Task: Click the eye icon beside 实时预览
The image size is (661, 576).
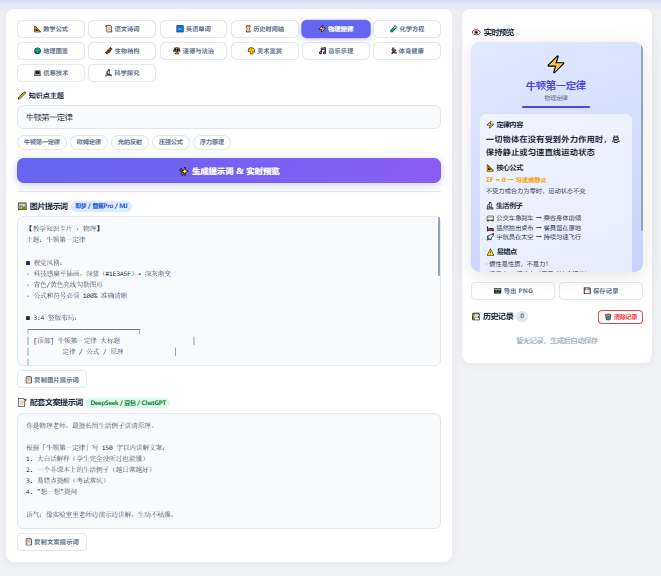Action: 476,32
